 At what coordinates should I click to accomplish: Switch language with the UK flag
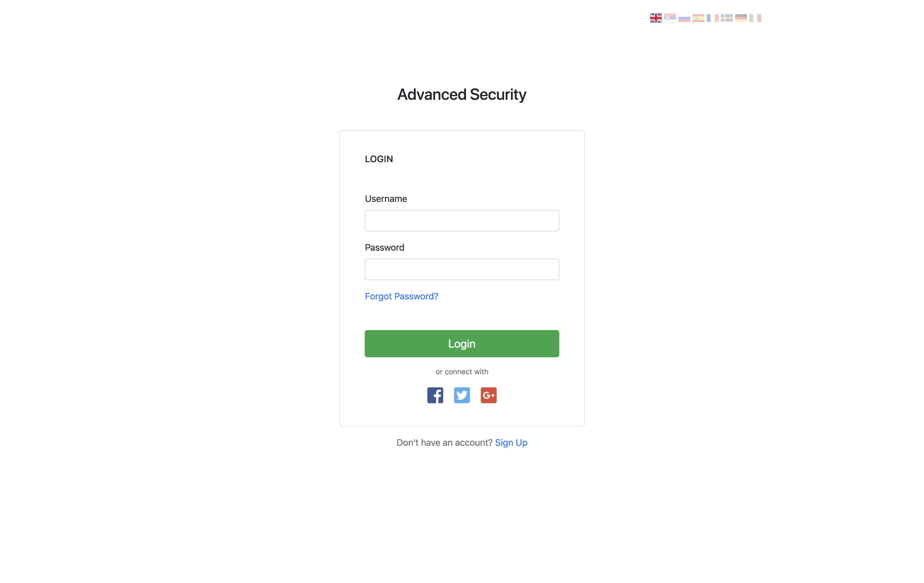[655, 18]
